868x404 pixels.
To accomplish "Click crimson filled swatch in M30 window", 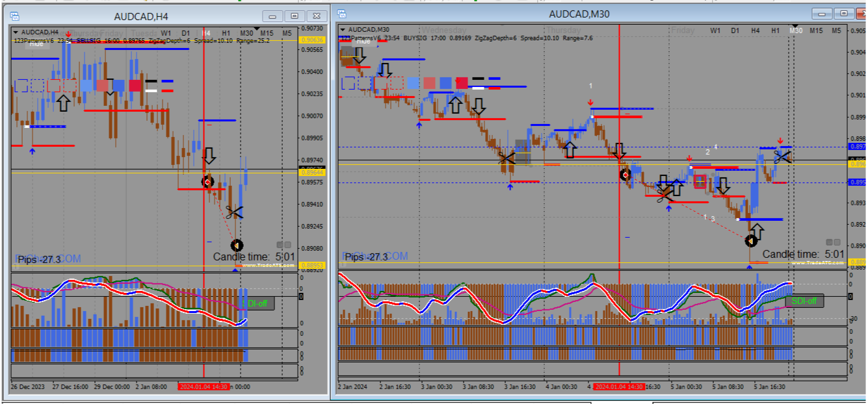I will [x=462, y=82].
